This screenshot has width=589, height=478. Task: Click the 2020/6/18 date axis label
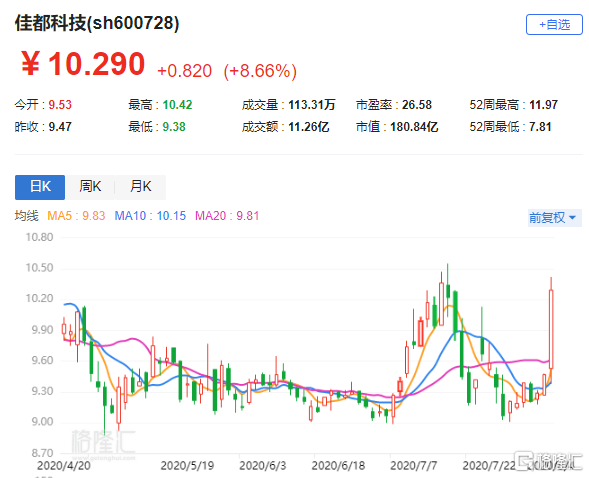tap(338, 466)
